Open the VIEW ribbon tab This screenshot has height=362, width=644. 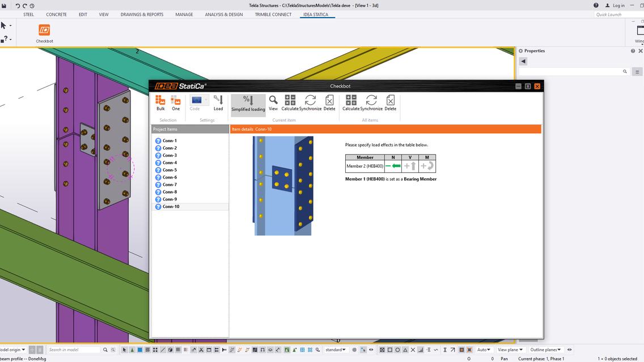104,14
